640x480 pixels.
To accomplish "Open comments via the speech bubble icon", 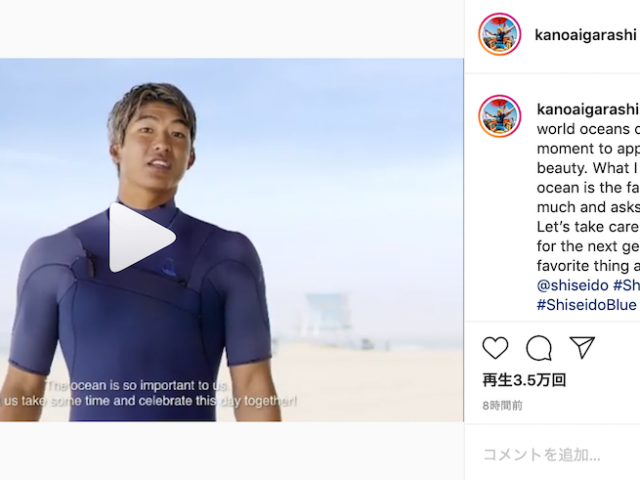I will (x=539, y=348).
